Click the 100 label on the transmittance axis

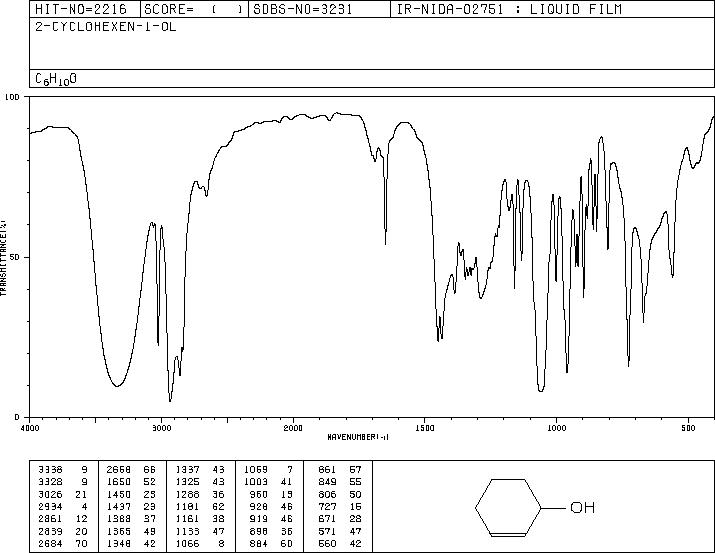[x=12, y=97]
